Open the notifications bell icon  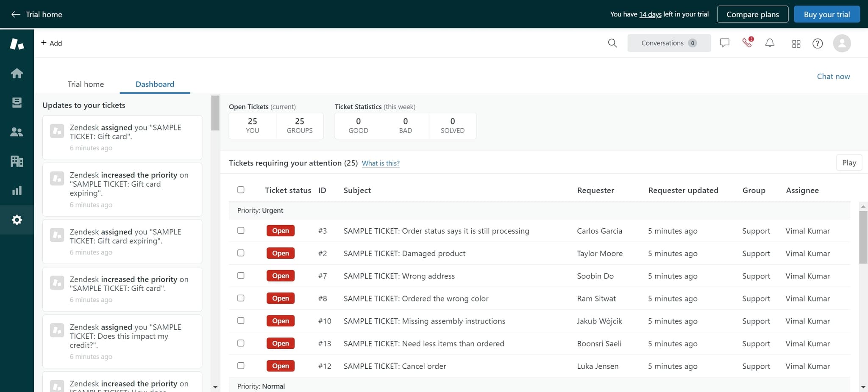click(770, 43)
